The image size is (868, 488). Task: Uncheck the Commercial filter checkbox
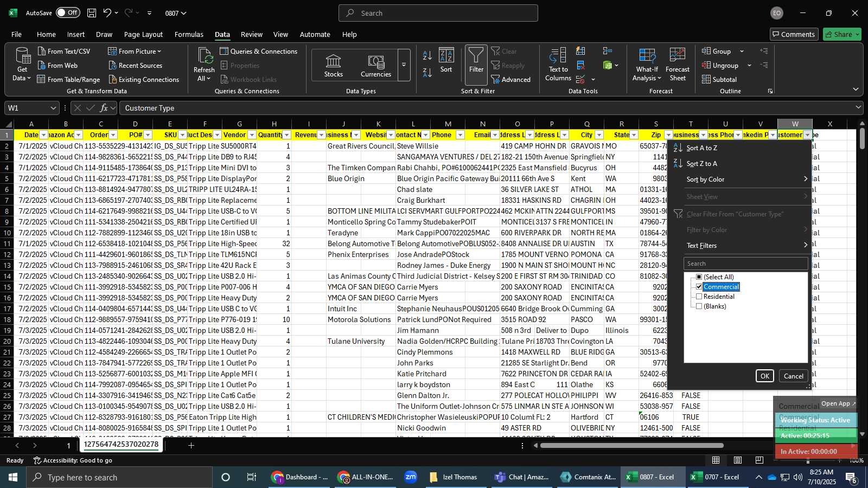tap(699, 287)
